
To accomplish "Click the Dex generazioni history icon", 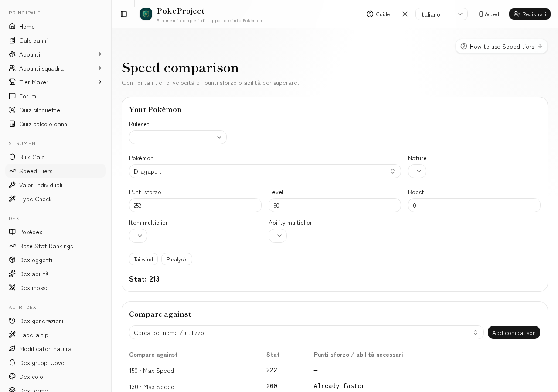I will [12, 321].
